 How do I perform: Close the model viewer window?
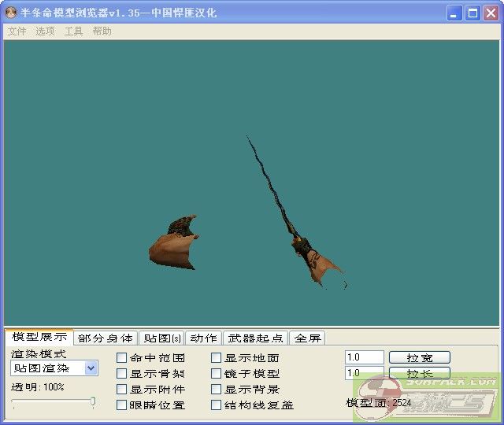point(490,13)
